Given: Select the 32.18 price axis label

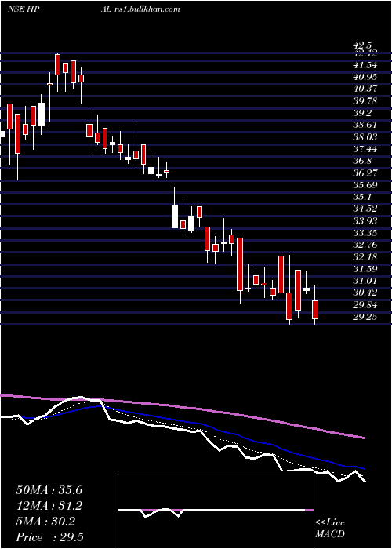Looking at the screenshot, I should pyautogui.click(x=365, y=257).
